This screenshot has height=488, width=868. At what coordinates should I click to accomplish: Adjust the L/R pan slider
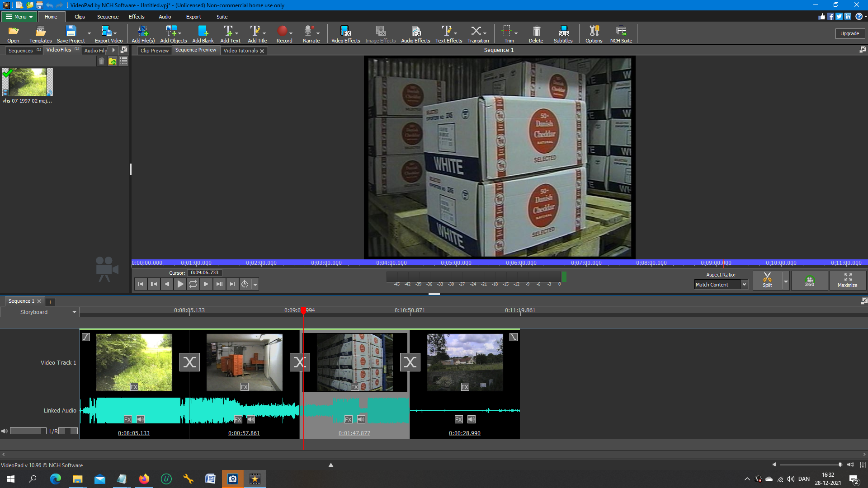68,431
